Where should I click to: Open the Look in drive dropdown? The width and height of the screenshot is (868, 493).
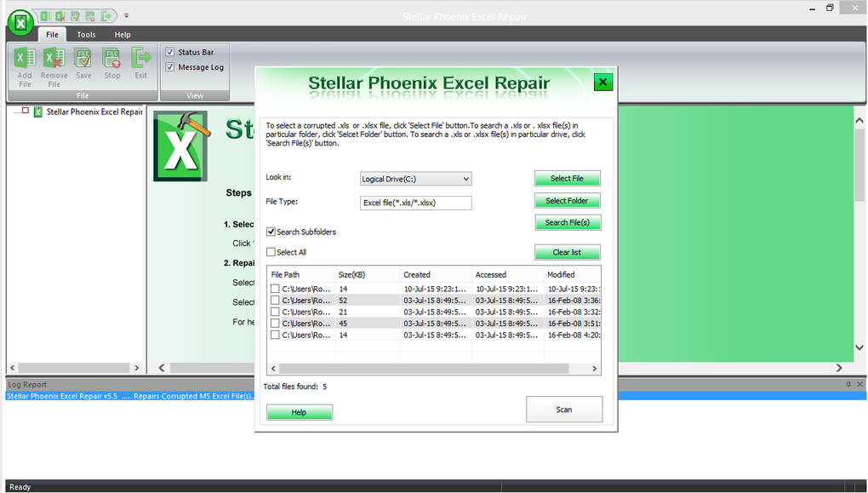(463, 178)
